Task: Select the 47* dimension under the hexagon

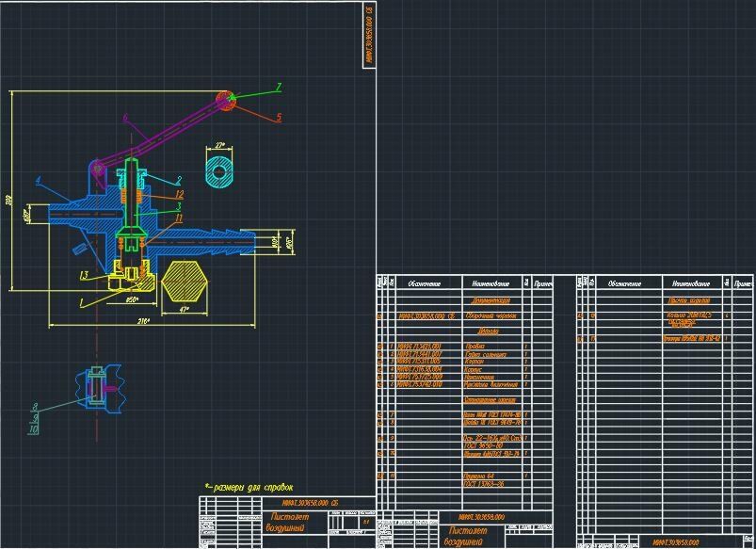Action: (x=185, y=310)
